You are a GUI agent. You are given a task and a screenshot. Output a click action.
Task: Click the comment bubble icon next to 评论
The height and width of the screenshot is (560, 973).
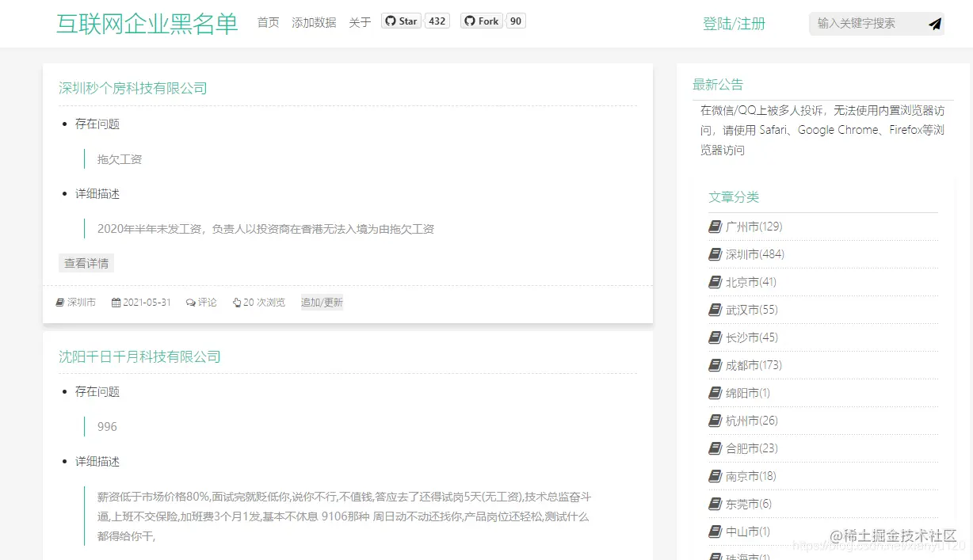coord(189,302)
